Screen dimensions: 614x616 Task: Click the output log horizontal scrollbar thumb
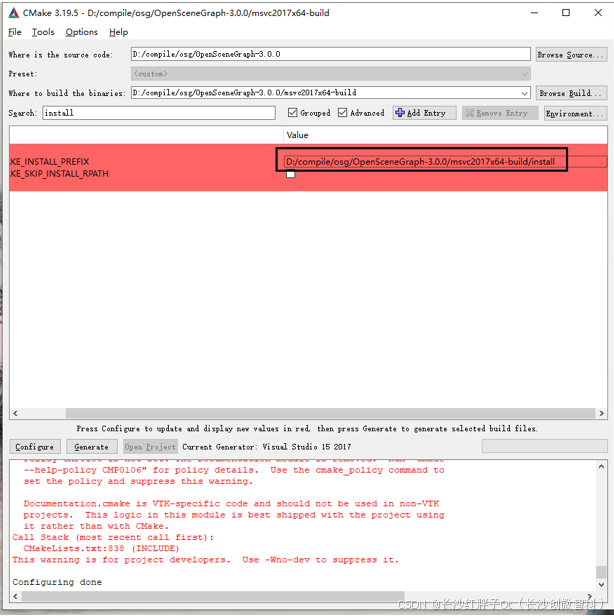213,596
